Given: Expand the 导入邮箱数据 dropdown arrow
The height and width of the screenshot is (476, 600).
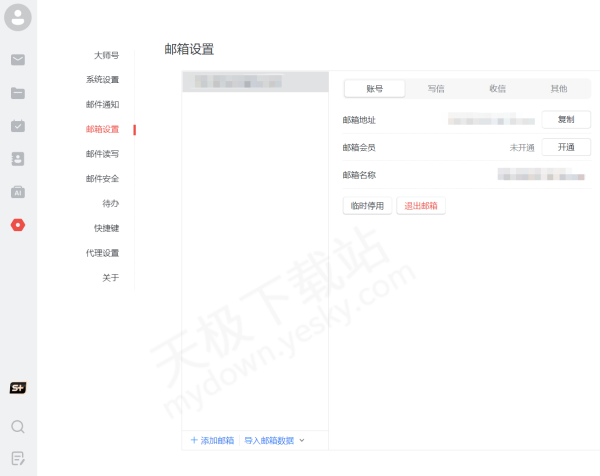Looking at the screenshot, I should [301, 440].
